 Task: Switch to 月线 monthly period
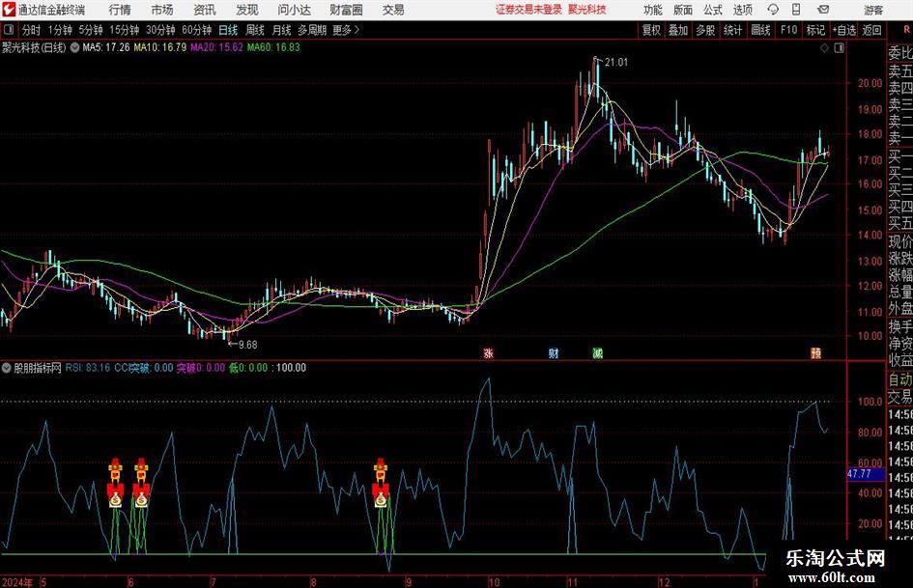(x=282, y=30)
